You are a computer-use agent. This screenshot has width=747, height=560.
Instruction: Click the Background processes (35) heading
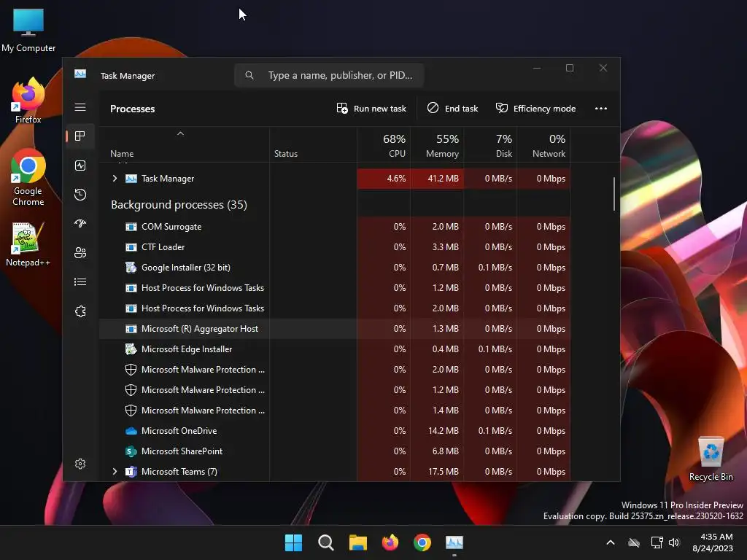point(179,205)
